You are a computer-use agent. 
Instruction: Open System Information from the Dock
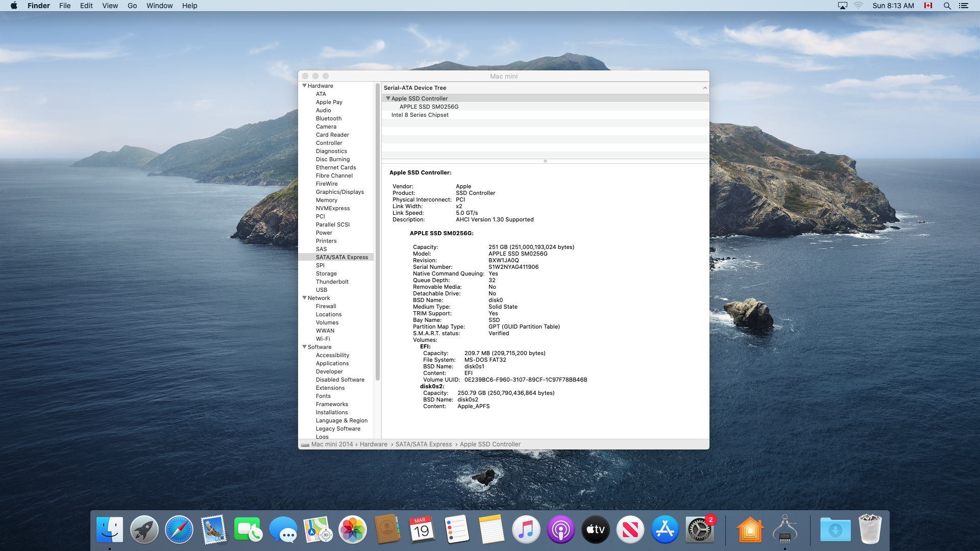pyautogui.click(x=785, y=530)
